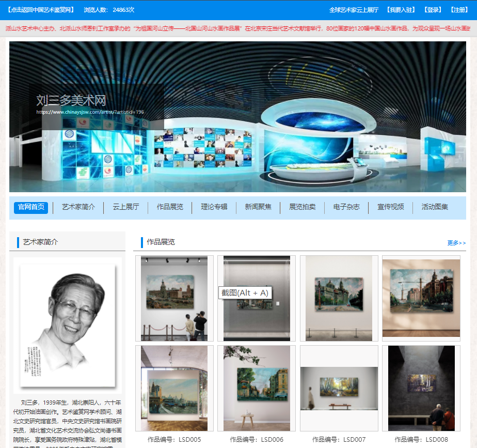
Task: Go to 云上展厅 navigation tab
Action: pyautogui.click(x=126, y=207)
